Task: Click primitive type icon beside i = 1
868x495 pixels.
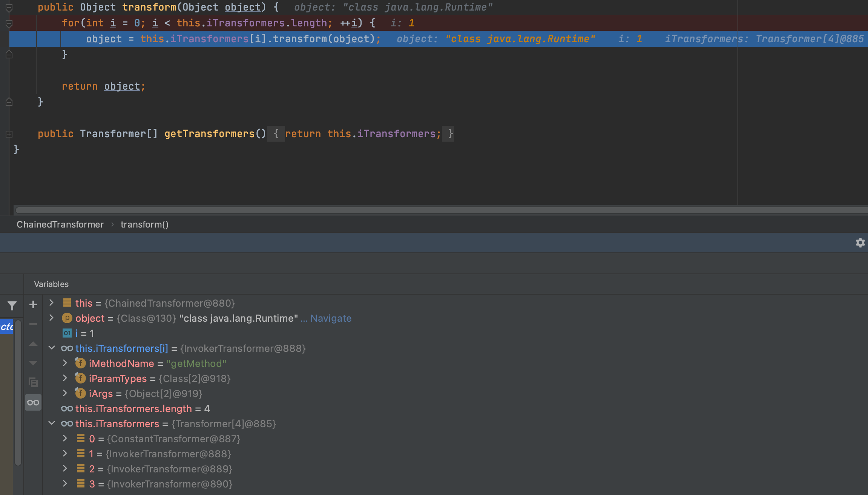Action: pos(67,333)
